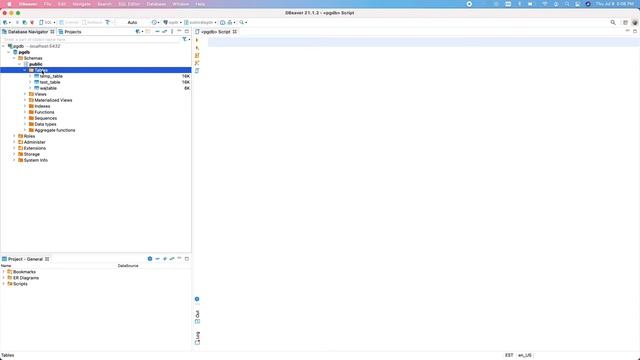Select the Scripts folder in Project panel
Screen dimensions: 640x360
point(20,284)
